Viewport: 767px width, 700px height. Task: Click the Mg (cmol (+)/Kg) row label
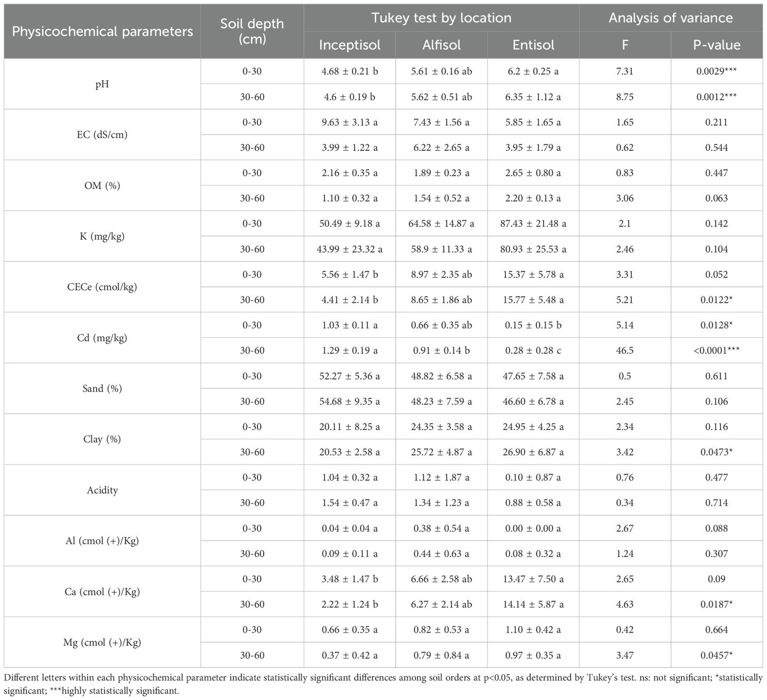pyautogui.click(x=102, y=642)
